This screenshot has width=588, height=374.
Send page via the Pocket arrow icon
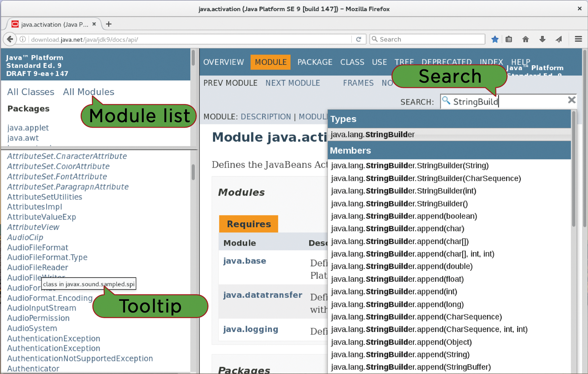(559, 39)
